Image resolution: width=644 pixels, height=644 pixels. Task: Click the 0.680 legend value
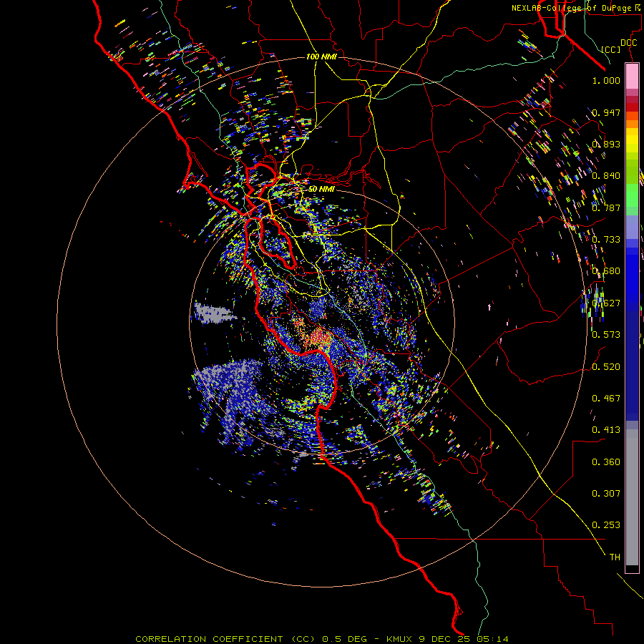coord(606,271)
